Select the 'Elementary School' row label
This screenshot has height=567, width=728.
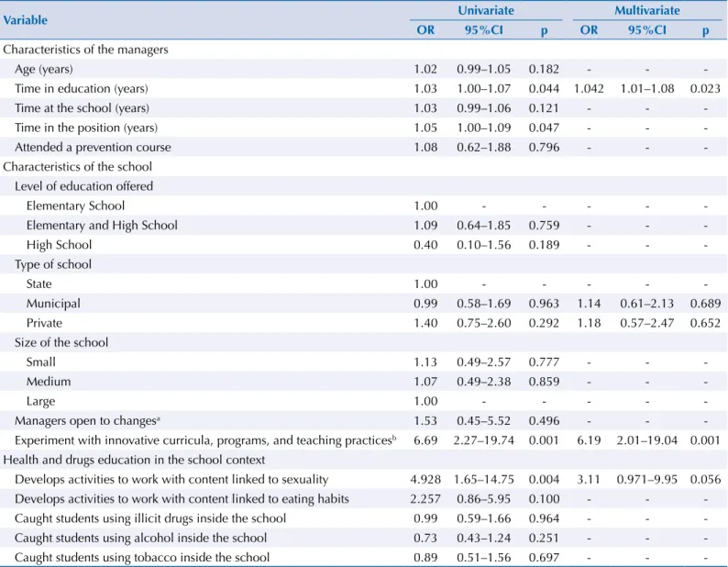(75, 206)
